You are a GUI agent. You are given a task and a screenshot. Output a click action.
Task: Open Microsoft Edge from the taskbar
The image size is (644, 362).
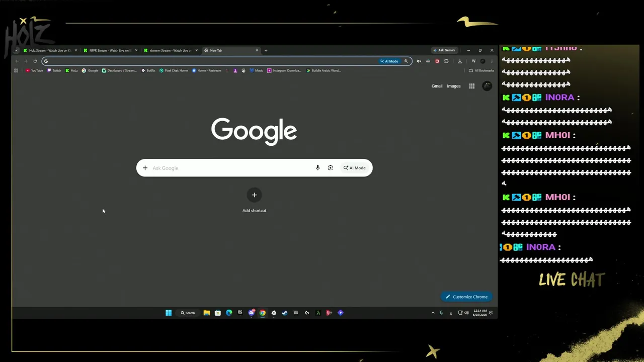click(229, 313)
